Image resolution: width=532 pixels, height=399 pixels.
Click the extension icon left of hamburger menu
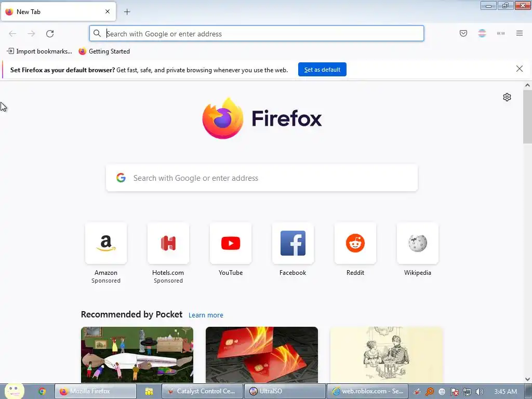501,33
